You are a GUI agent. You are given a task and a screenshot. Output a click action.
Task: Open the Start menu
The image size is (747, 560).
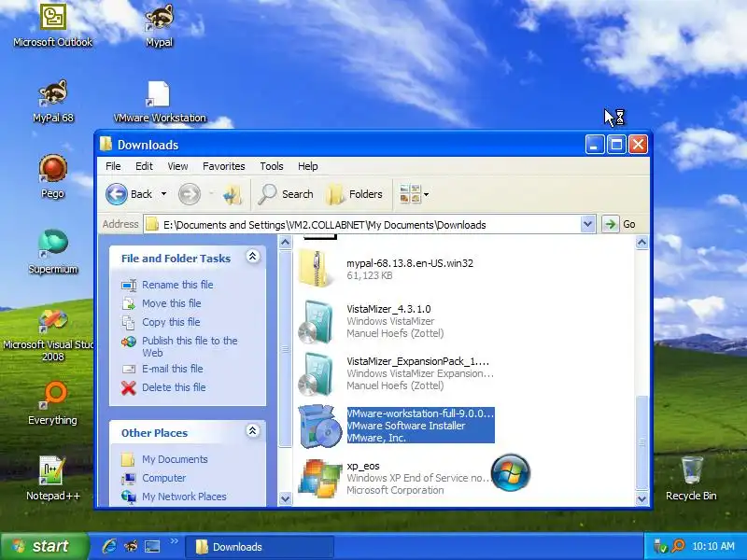pyautogui.click(x=44, y=546)
